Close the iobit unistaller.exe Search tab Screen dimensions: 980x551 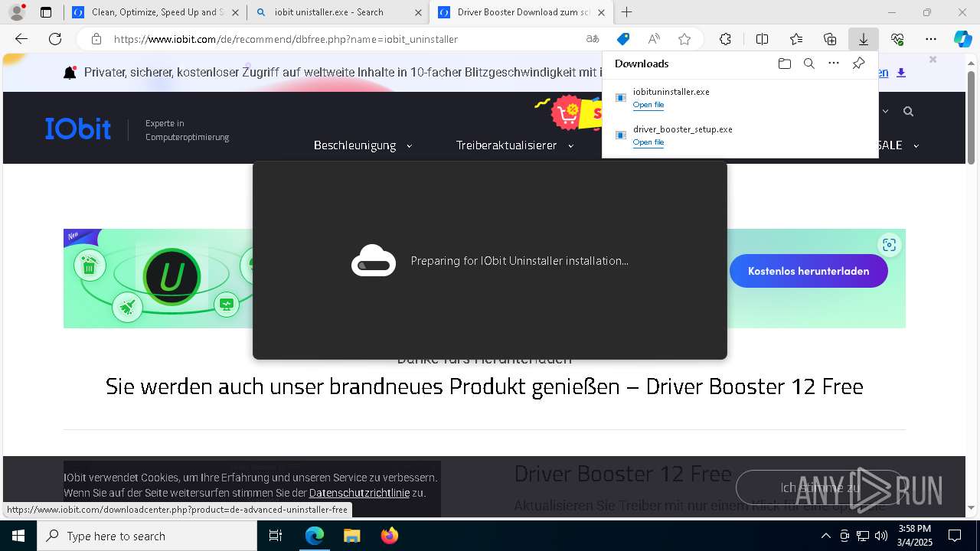tap(418, 12)
